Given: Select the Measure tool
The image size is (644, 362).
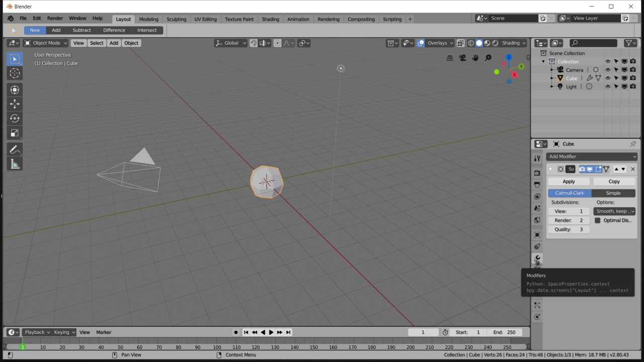Looking at the screenshot, I should 15,164.
